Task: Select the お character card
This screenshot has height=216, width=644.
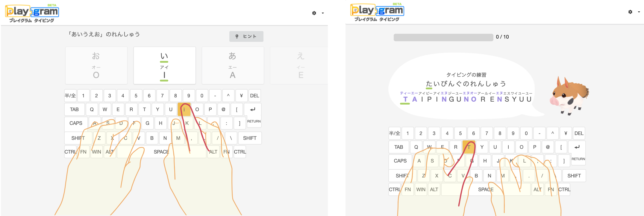Action: [x=96, y=65]
